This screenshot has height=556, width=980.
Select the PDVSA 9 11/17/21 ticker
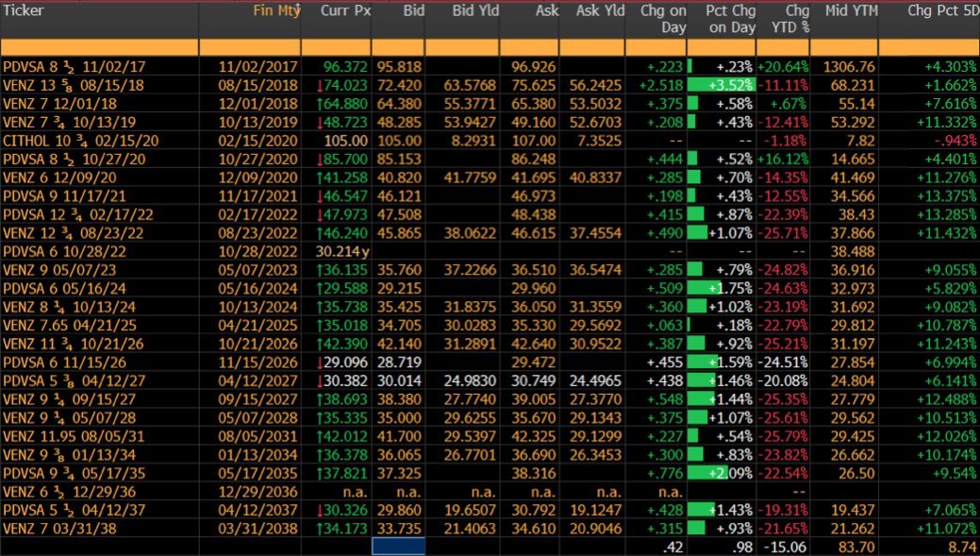64,196
